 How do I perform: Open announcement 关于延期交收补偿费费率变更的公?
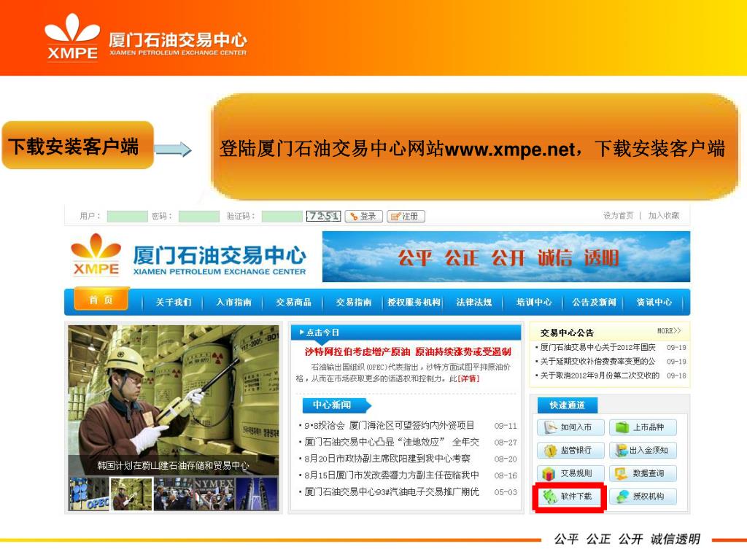(597, 362)
